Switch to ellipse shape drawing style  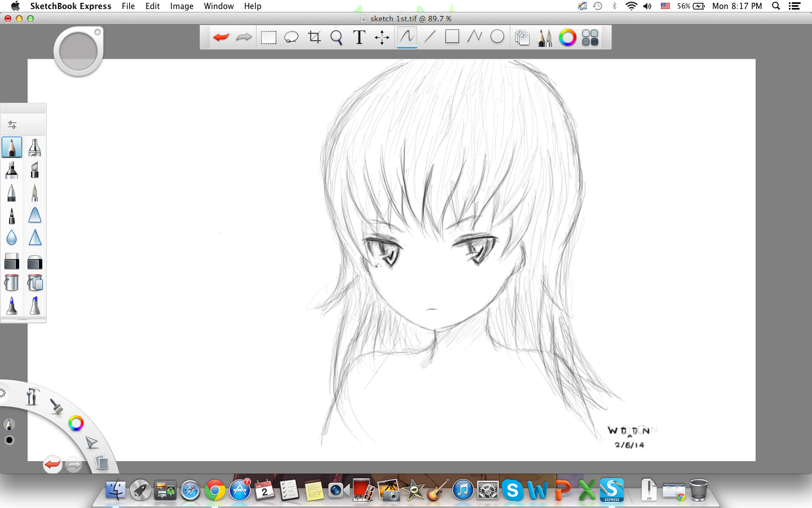click(x=497, y=37)
